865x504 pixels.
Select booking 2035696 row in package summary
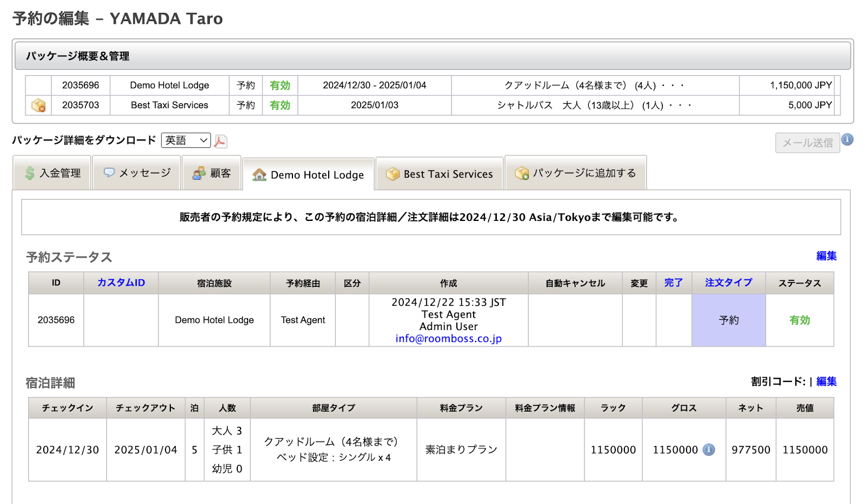(x=81, y=85)
